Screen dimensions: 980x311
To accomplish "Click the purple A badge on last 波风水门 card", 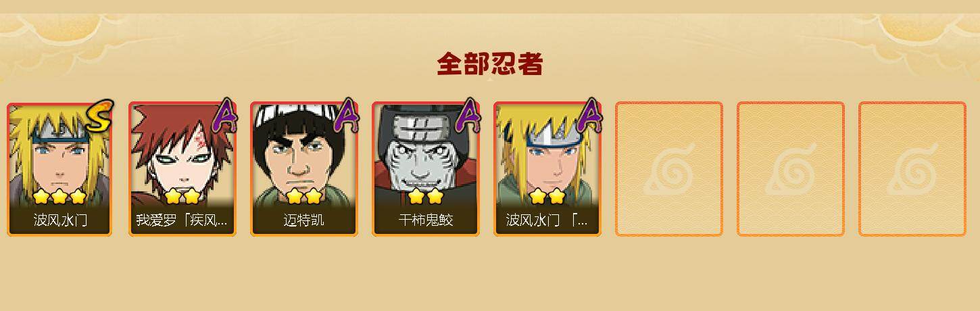I will (x=590, y=116).
